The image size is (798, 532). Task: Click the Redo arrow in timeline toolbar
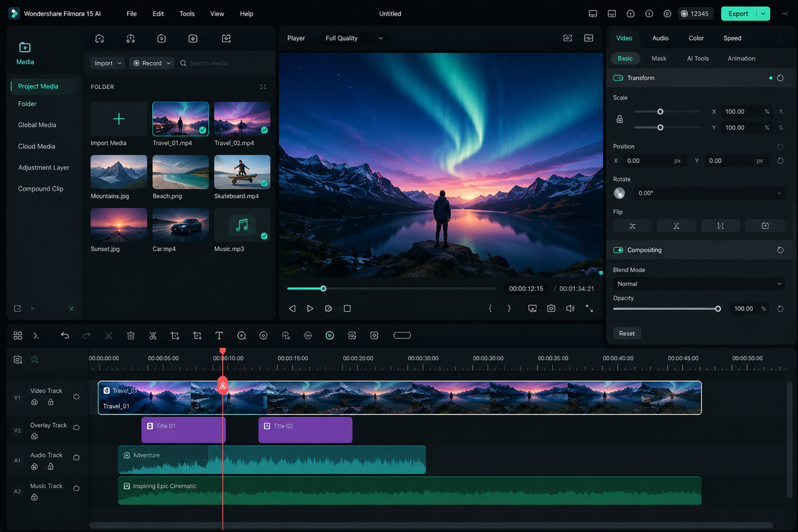coord(86,336)
